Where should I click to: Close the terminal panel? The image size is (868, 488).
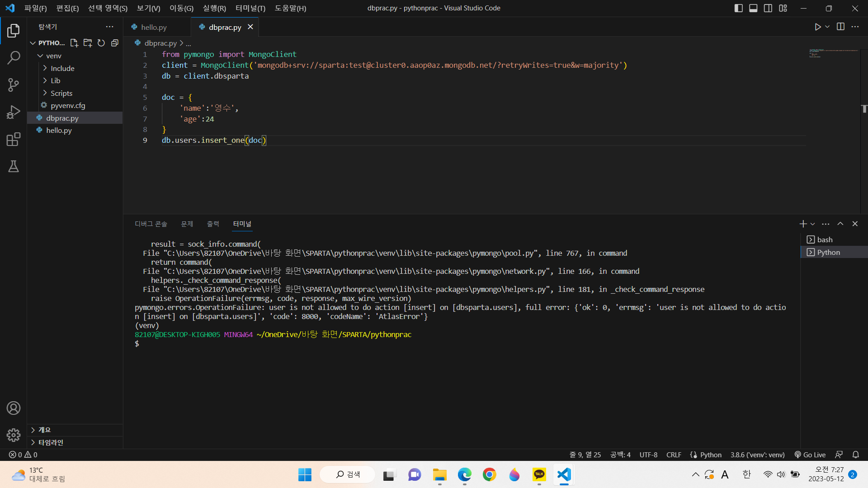pyautogui.click(x=855, y=224)
